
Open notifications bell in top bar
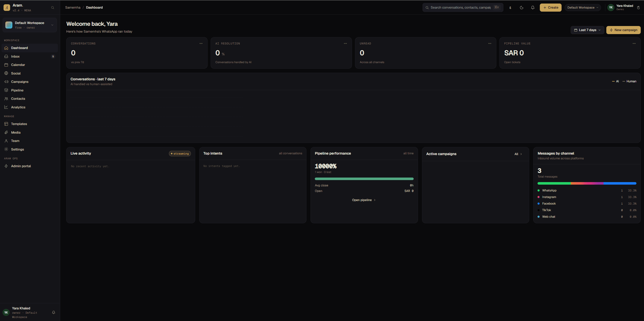[533, 8]
